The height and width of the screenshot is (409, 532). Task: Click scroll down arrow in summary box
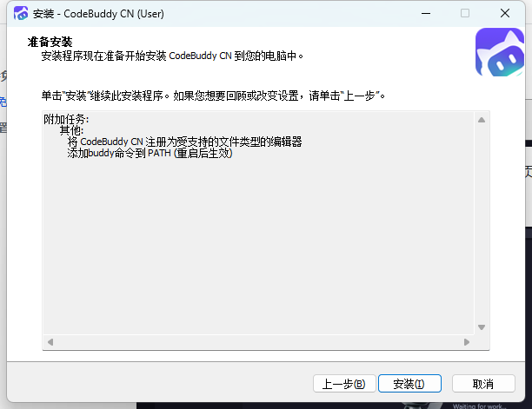(x=482, y=327)
